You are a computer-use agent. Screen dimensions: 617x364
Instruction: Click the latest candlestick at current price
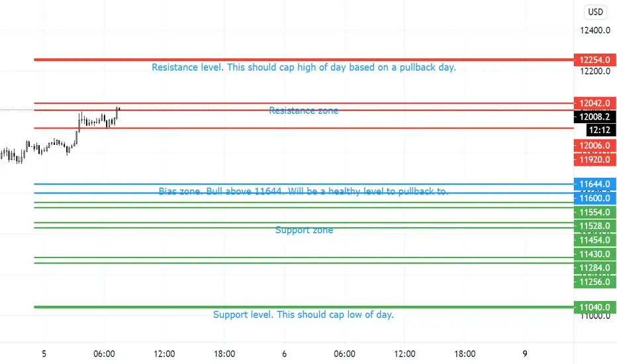coord(119,109)
